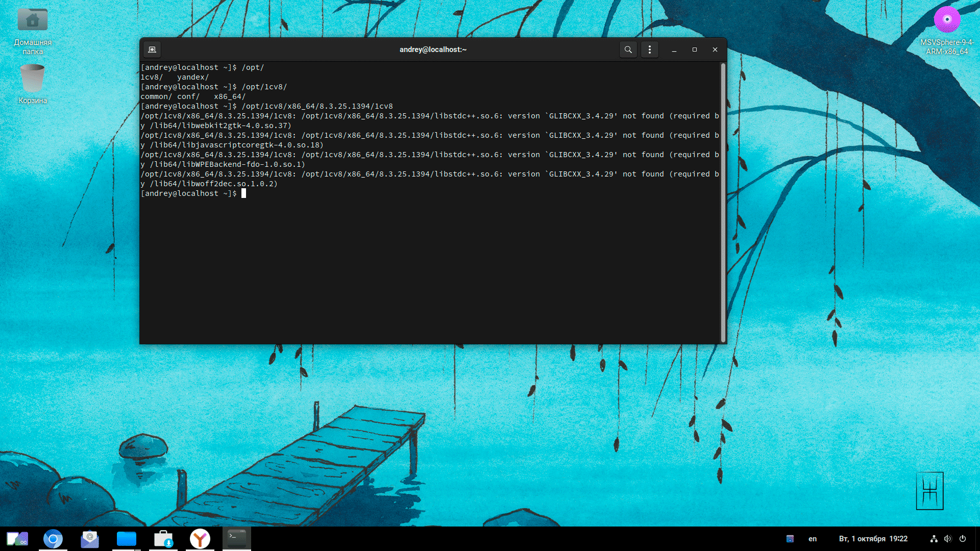Launch Chromium browser from the taskbar

click(53, 539)
